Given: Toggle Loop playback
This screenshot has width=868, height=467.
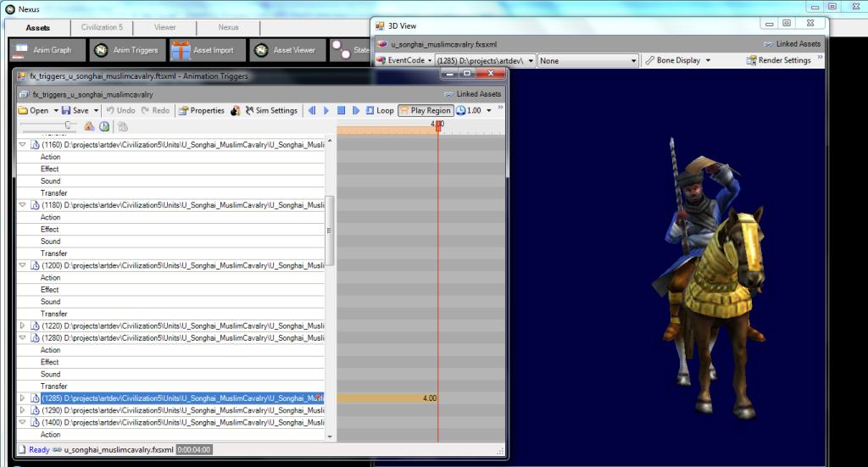Looking at the screenshot, I should click(380, 111).
